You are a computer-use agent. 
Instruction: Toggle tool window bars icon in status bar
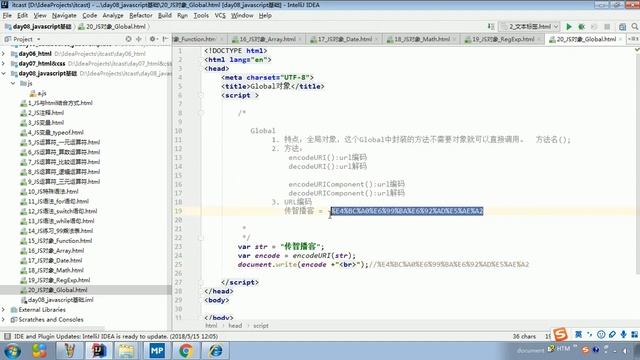pos(7,336)
